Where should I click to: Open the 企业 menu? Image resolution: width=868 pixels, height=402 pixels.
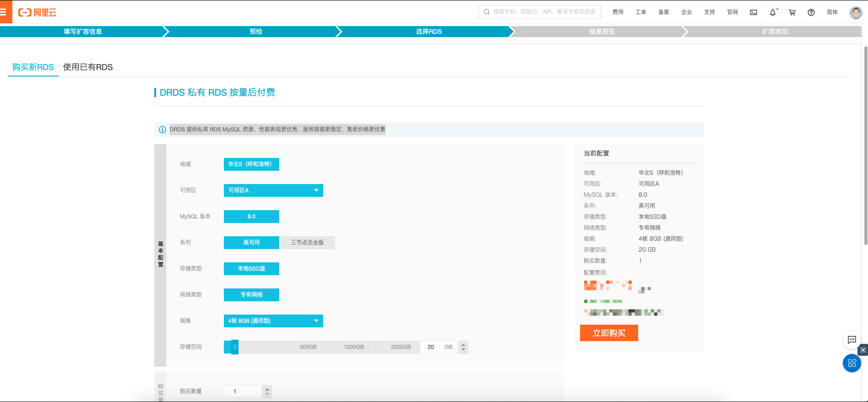[x=687, y=12]
